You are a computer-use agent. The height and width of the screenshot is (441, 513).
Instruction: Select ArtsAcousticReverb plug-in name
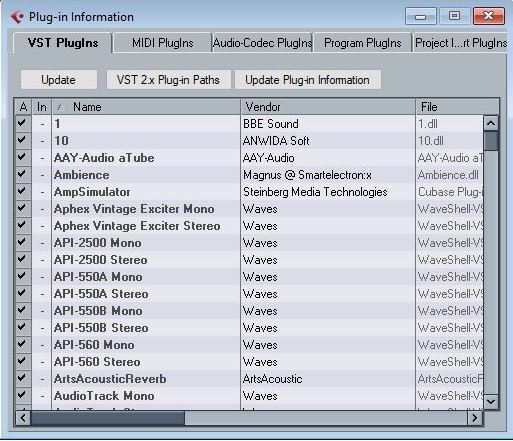[110, 379]
